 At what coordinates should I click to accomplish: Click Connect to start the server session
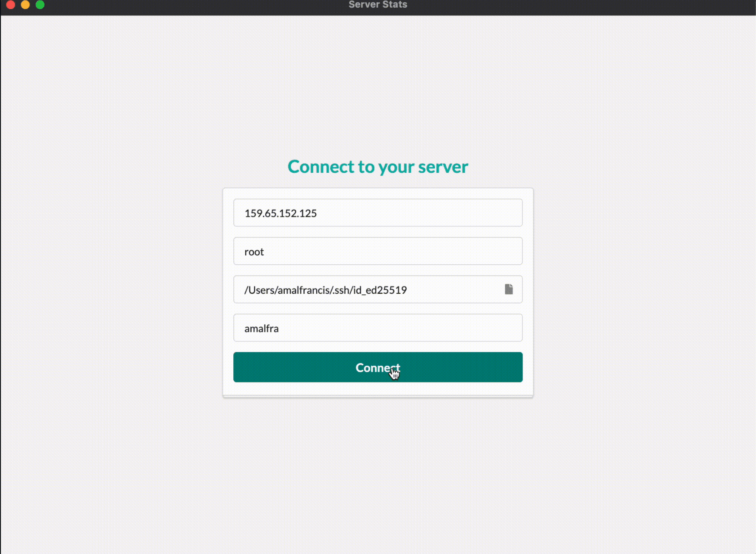378,367
